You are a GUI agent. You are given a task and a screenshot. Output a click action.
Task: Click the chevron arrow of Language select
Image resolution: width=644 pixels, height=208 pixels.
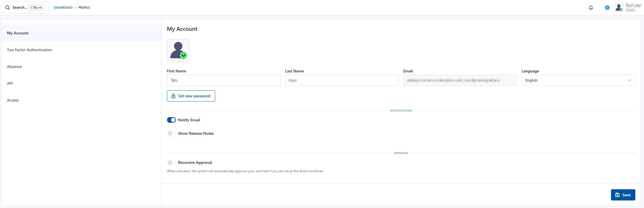pos(629,80)
